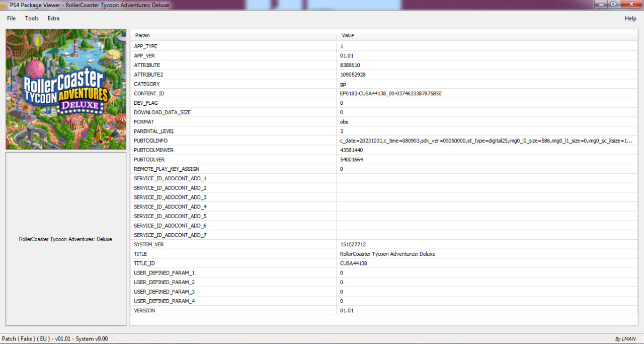Select the PUBTOOLMINVER value 43581440
644x344 pixels.
pos(352,150)
